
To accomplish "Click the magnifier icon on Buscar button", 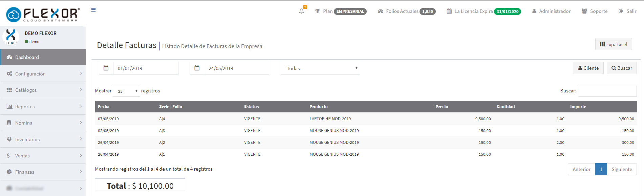I will [x=614, y=68].
